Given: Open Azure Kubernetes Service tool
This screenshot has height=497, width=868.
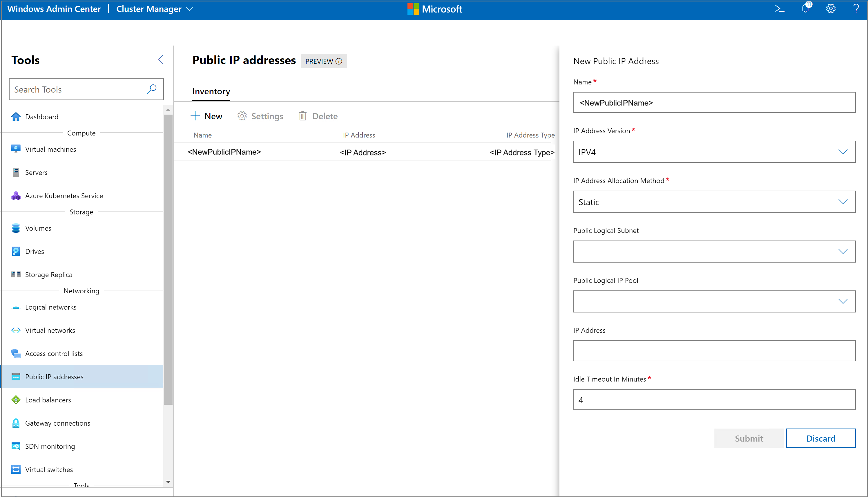Looking at the screenshot, I should (x=64, y=196).
